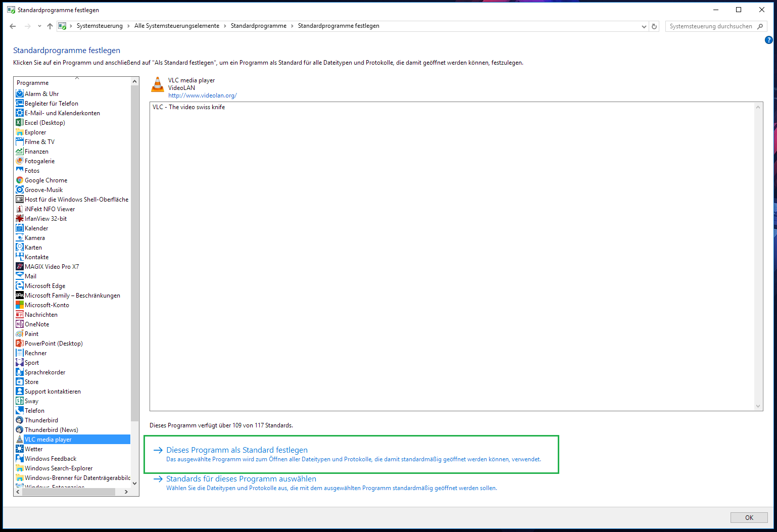Select the PowerPoint (Desktop) icon
This screenshot has height=532, width=777.
click(x=20, y=343)
